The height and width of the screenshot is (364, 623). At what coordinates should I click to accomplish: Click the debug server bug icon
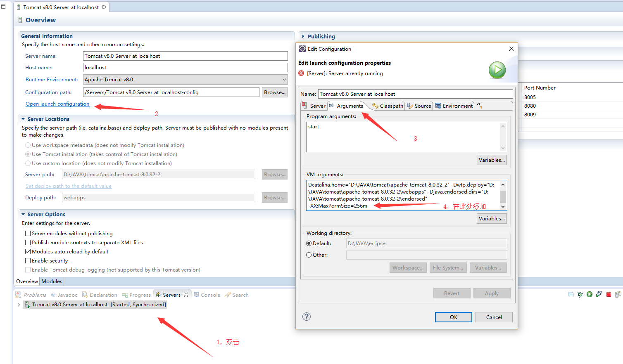click(580, 294)
